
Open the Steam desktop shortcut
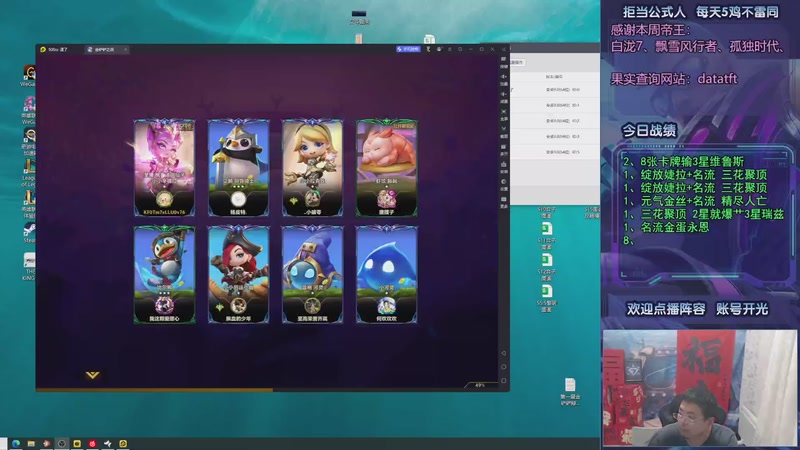tap(29, 233)
